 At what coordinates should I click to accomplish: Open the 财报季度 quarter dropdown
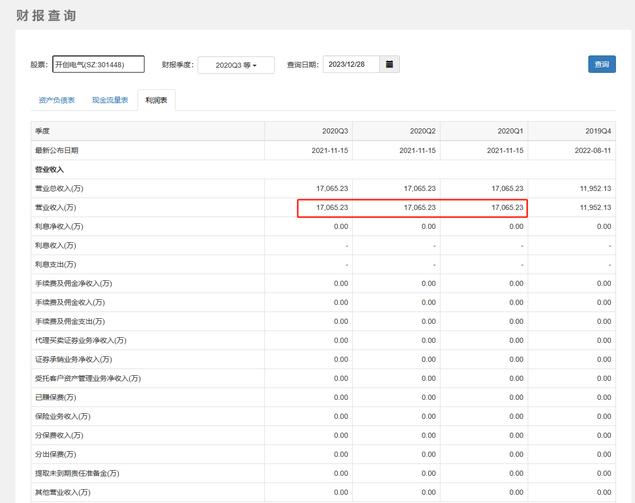pos(236,65)
